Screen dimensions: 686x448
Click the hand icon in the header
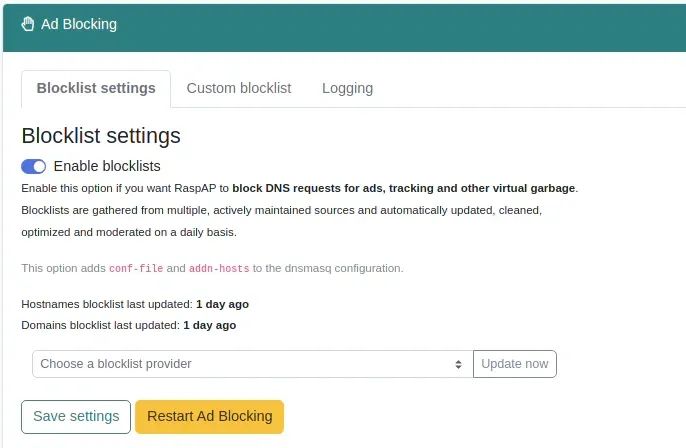click(28, 23)
